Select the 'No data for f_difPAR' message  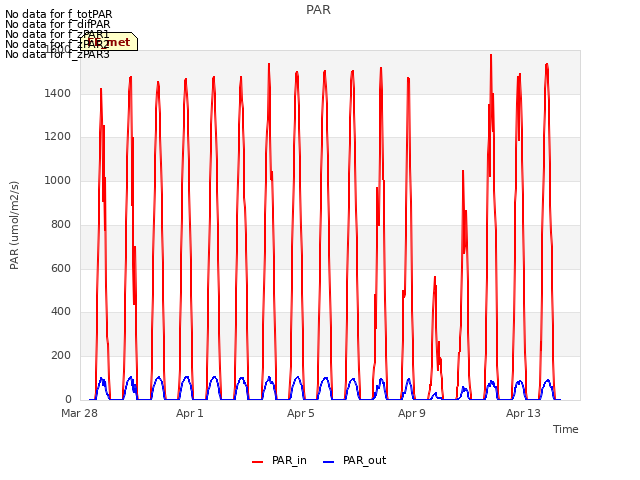pyautogui.click(x=58, y=24)
